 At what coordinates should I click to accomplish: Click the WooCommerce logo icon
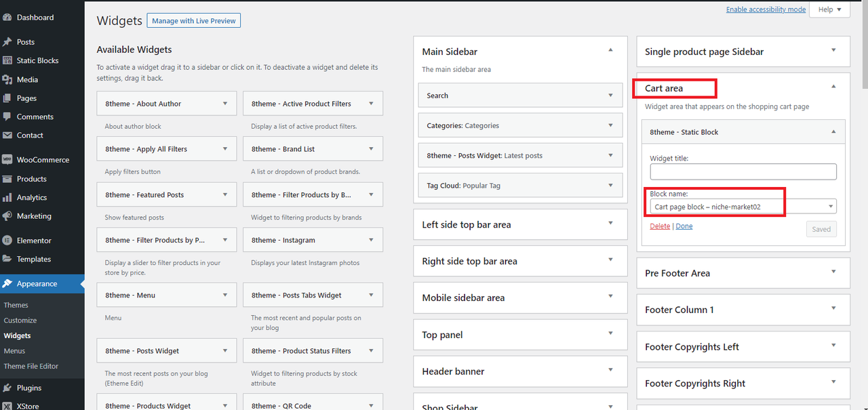[x=7, y=160]
